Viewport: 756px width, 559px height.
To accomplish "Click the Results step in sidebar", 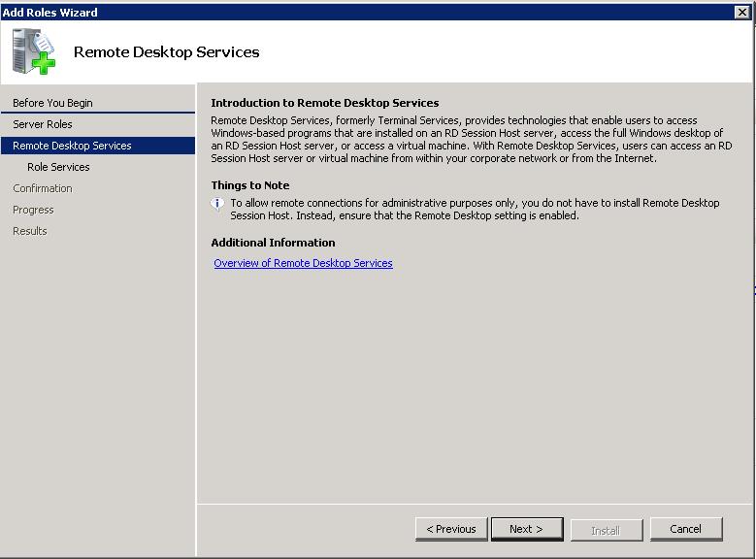I will pyautogui.click(x=30, y=231).
